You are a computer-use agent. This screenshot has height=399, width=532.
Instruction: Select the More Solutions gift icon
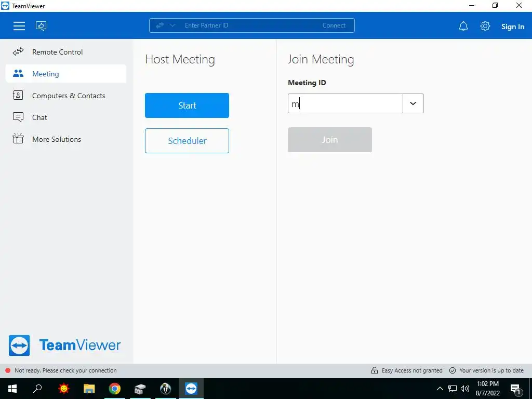[18, 138]
